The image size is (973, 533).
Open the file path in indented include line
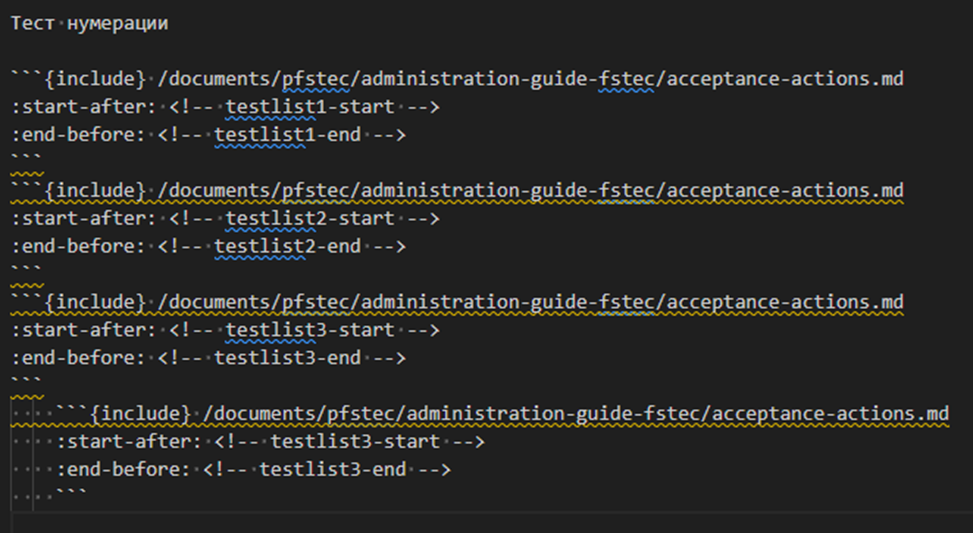575,413
